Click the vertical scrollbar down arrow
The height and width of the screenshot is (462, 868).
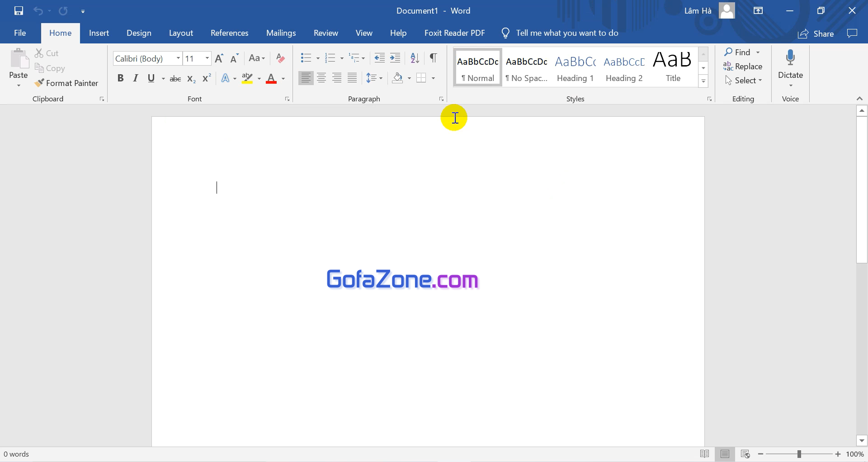pyautogui.click(x=862, y=440)
